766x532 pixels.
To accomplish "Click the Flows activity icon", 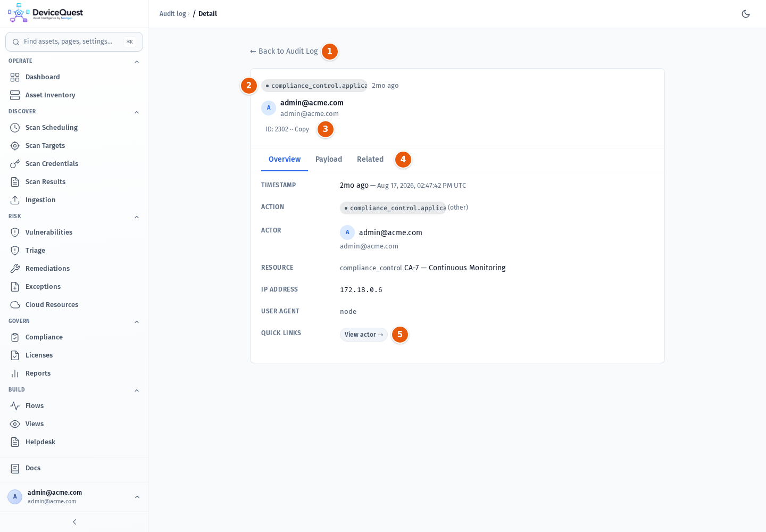I will 15,406.
